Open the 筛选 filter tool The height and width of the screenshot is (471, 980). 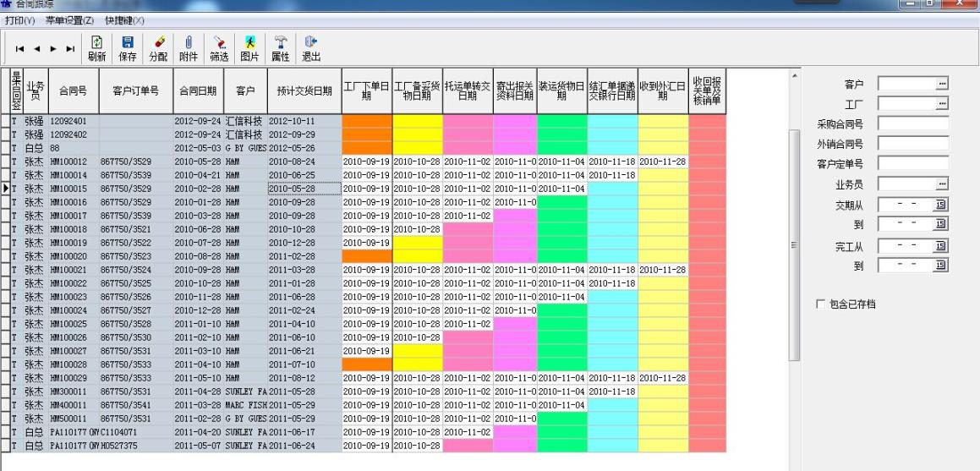coord(219,48)
